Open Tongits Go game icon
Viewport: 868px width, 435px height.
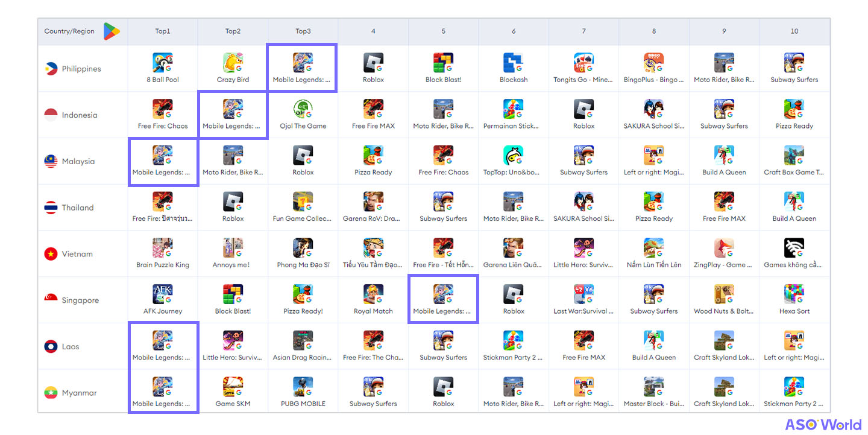pyautogui.click(x=583, y=63)
